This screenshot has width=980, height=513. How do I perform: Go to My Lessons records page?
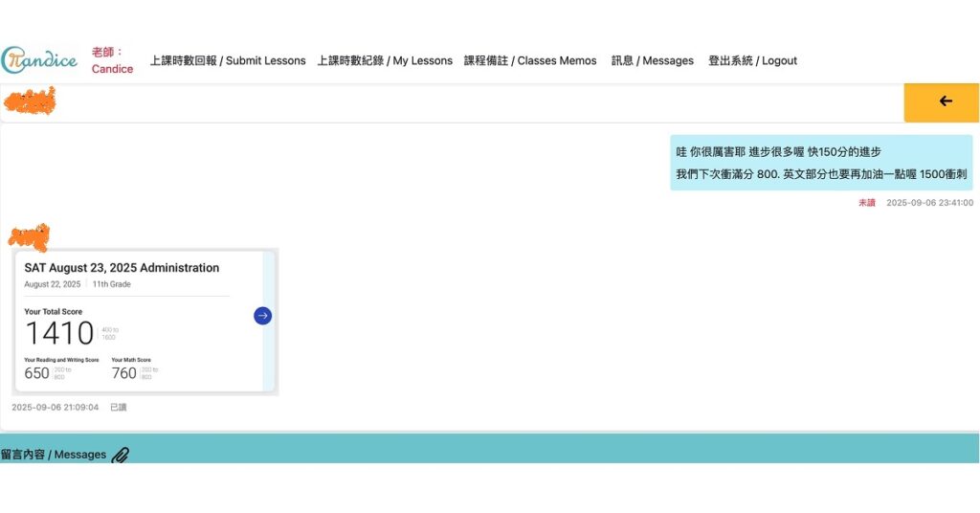pos(385,60)
